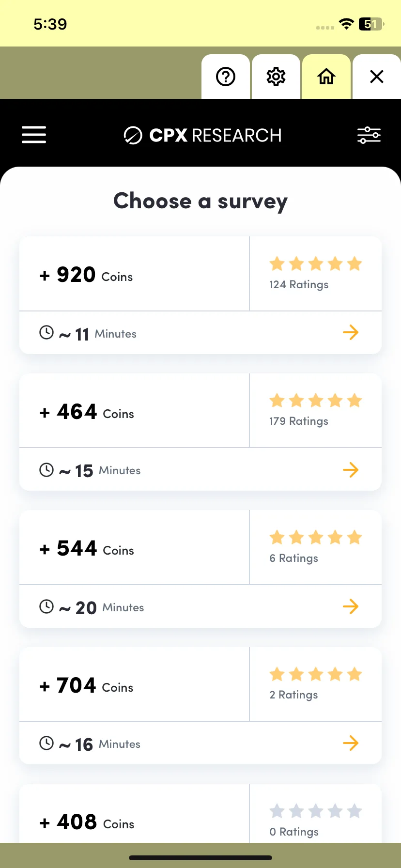Open the hamburger menu

[34, 135]
